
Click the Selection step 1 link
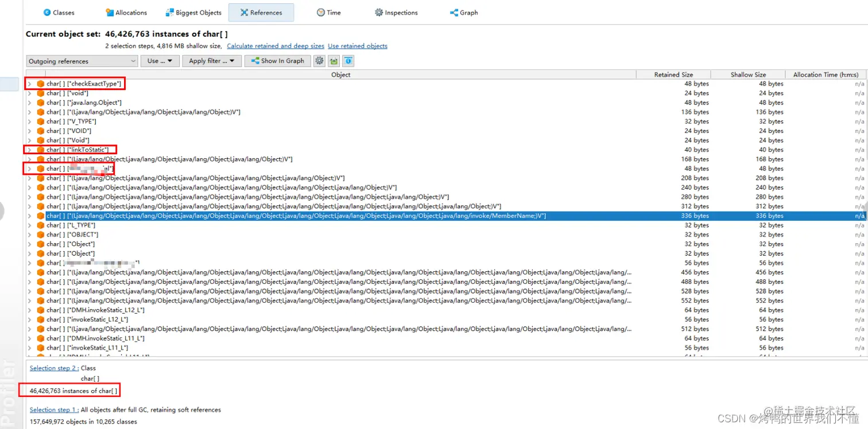click(54, 410)
